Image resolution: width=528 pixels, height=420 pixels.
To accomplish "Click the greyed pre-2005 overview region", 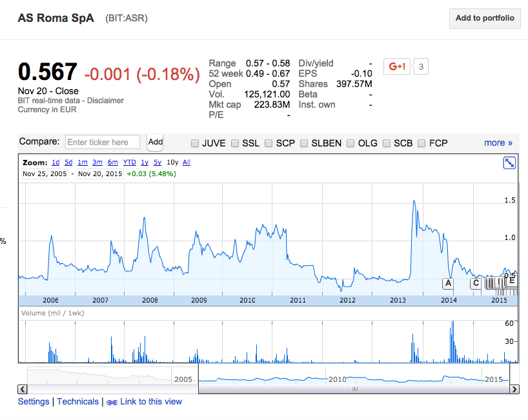I will (x=112, y=376).
